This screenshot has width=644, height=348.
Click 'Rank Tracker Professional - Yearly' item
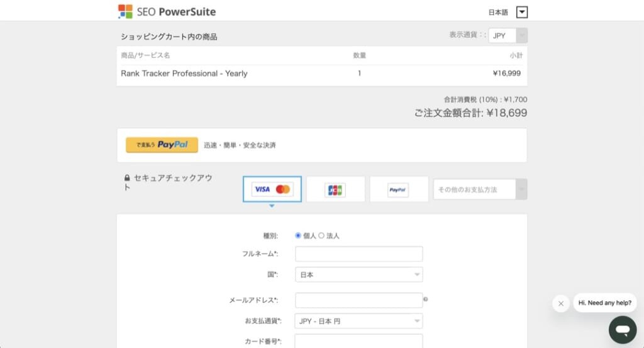point(184,74)
